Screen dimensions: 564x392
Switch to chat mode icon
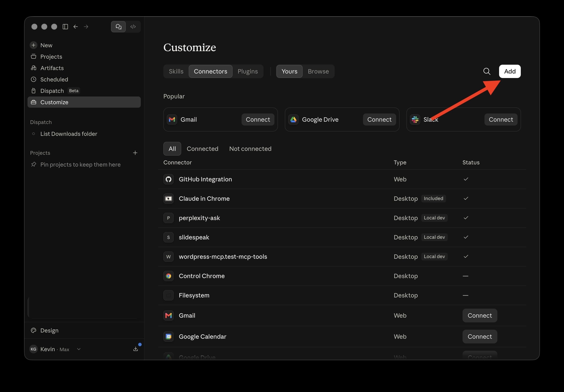click(x=118, y=26)
